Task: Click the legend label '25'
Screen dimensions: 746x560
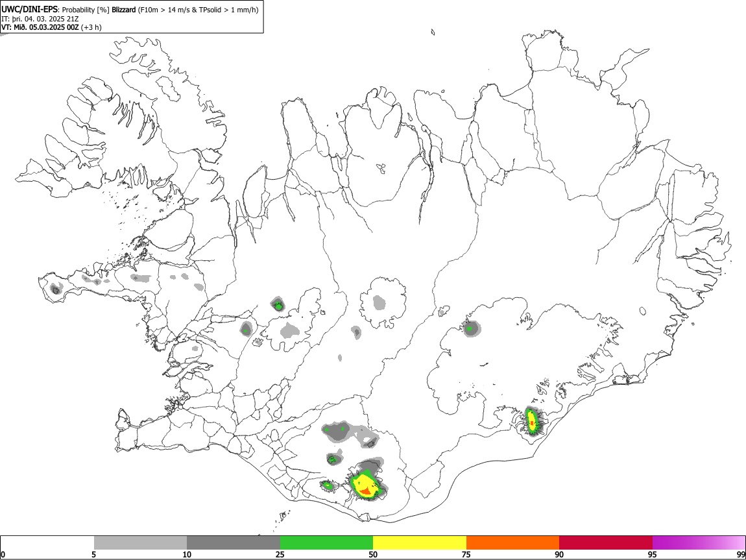Action: (x=280, y=554)
